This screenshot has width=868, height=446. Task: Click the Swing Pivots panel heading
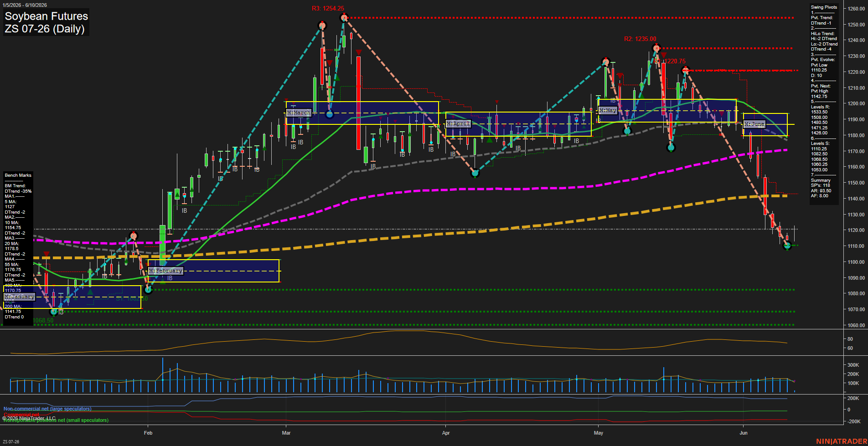click(824, 7)
